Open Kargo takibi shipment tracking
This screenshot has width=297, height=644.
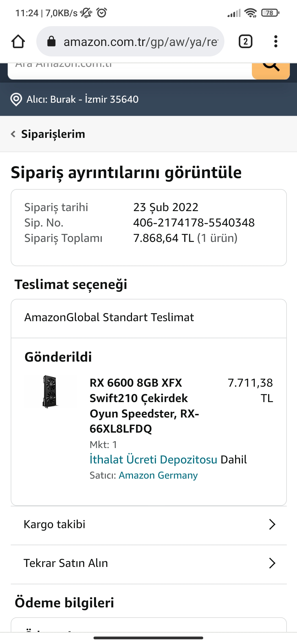tap(54, 524)
